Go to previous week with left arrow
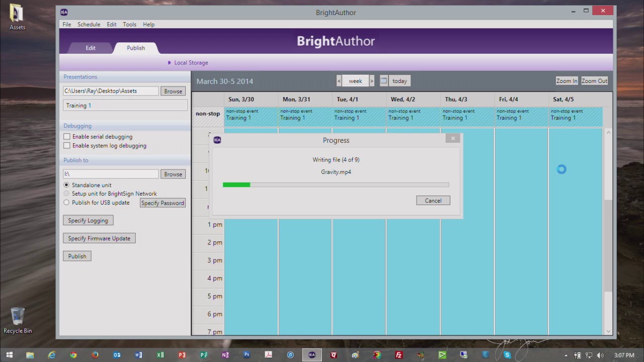This screenshot has width=644, height=362. coord(339,80)
